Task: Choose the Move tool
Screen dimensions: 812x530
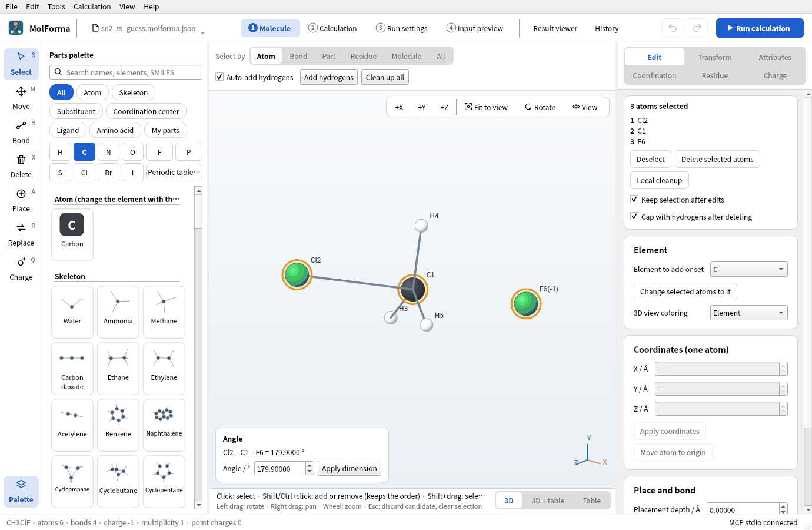Action: tap(21, 98)
